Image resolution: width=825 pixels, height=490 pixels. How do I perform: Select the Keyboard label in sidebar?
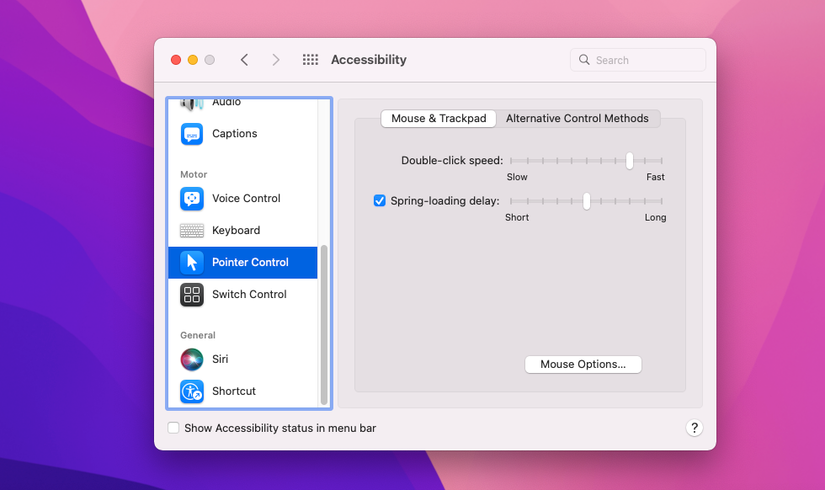236,231
